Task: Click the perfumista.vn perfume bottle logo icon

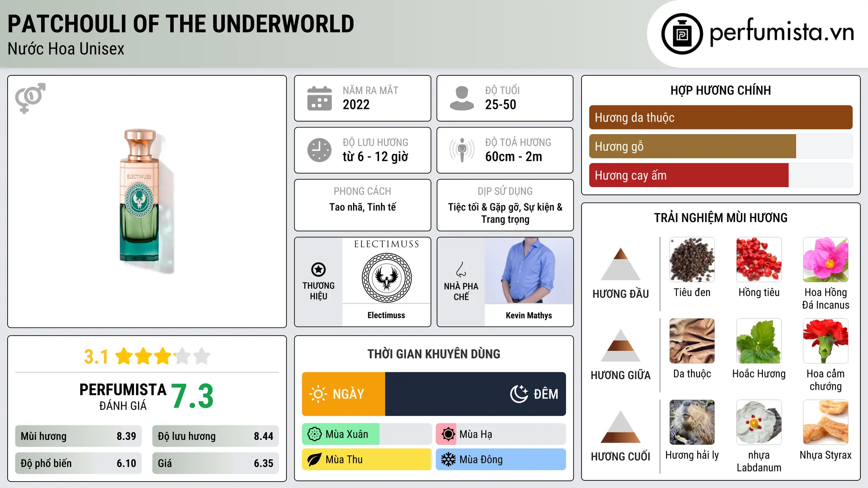Action: [x=682, y=34]
